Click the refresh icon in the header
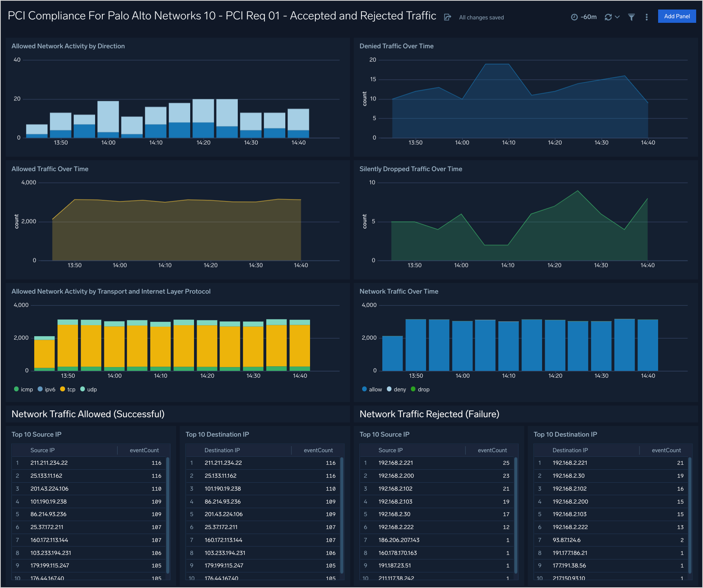703x588 pixels. click(608, 17)
